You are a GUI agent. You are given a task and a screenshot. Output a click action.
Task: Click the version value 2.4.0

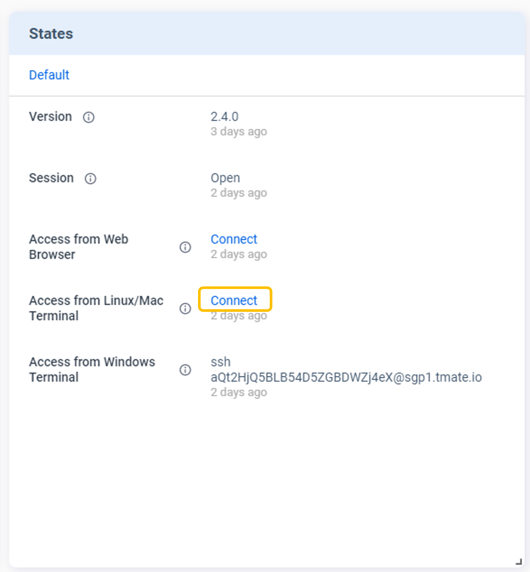224,117
